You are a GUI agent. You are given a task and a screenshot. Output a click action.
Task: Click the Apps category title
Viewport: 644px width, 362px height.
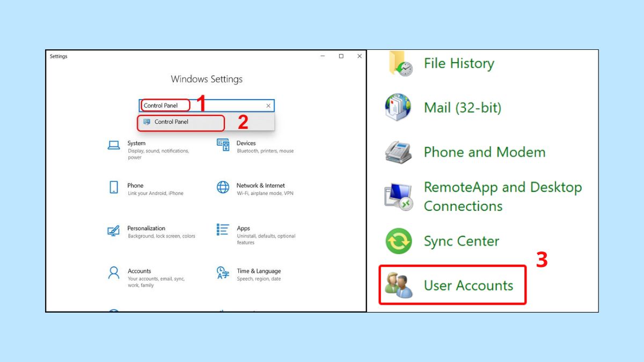click(x=244, y=228)
